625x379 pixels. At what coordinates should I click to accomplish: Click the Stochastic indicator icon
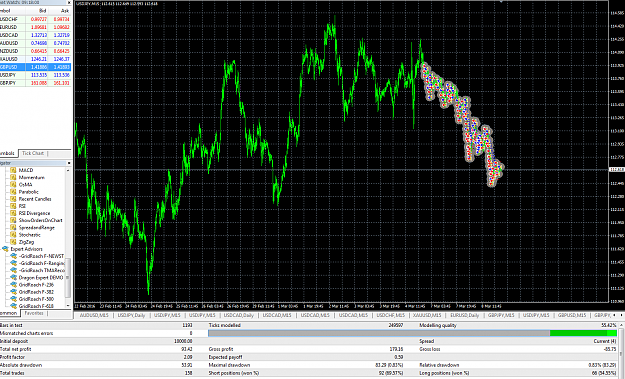pyautogui.click(x=13, y=235)
